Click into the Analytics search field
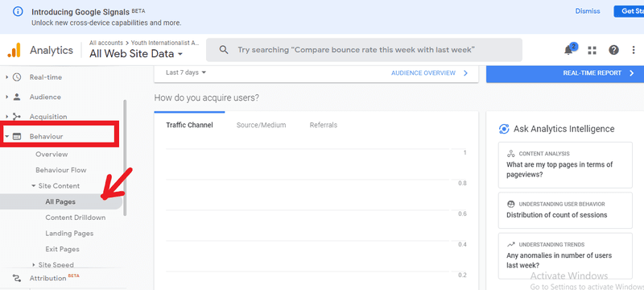The image size is (644, 290). (365, 50)
